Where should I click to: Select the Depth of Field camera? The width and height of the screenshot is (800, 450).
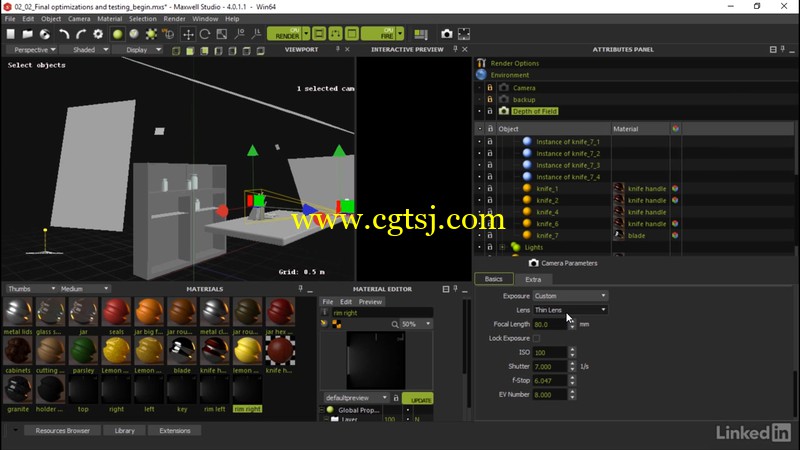535,111
